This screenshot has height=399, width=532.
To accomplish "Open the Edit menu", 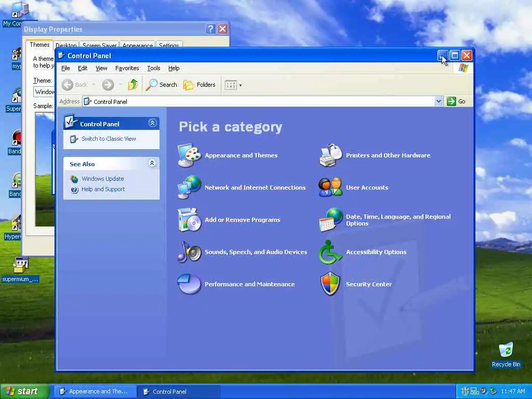I will point(83,68).
